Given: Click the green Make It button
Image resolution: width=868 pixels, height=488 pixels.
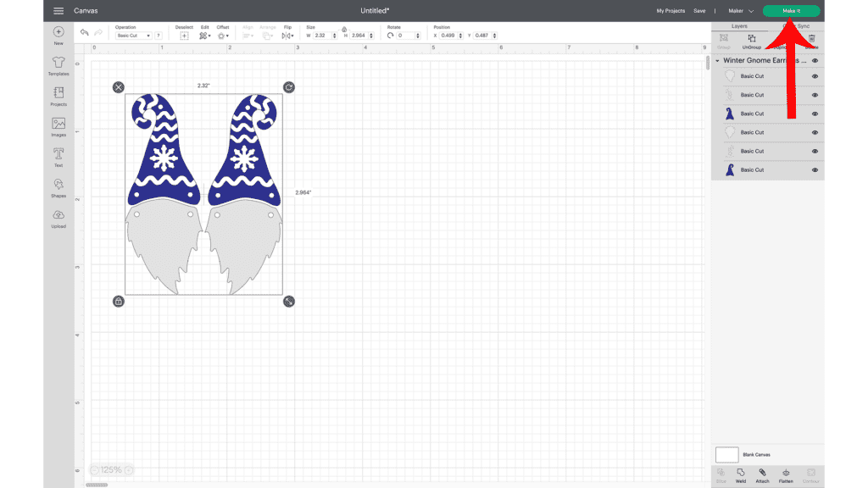Looking at the screenshot, I should (x=791, y=11).
